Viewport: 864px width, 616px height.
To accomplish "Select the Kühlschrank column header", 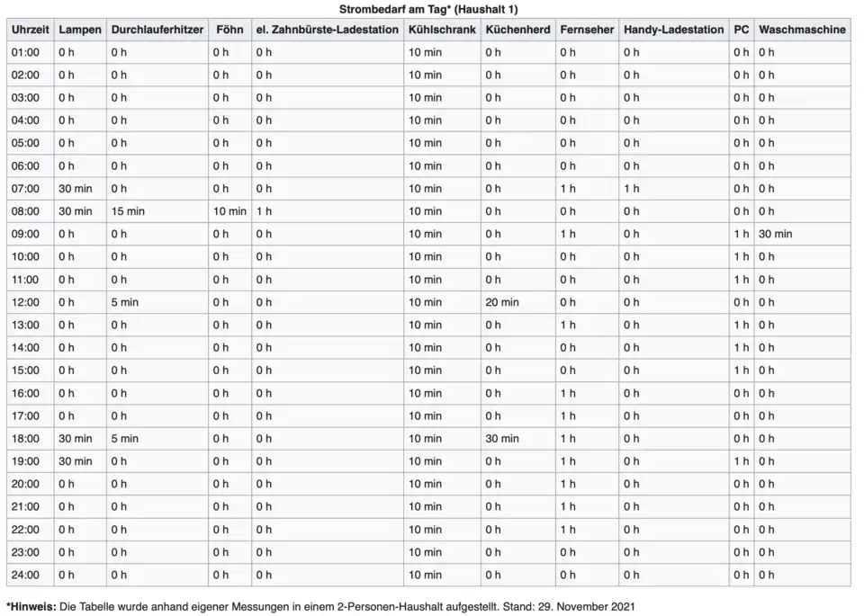I will point(441,30).
